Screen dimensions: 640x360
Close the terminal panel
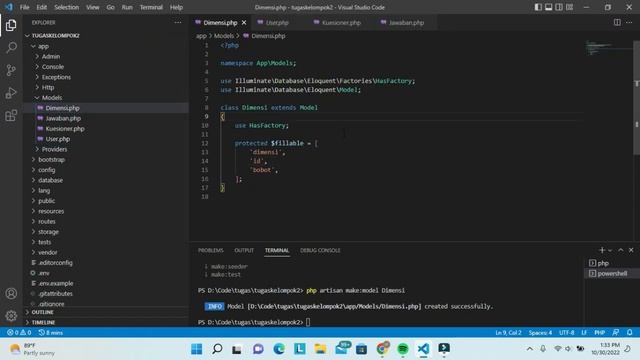pyautogui.click(x=631, y=250)
